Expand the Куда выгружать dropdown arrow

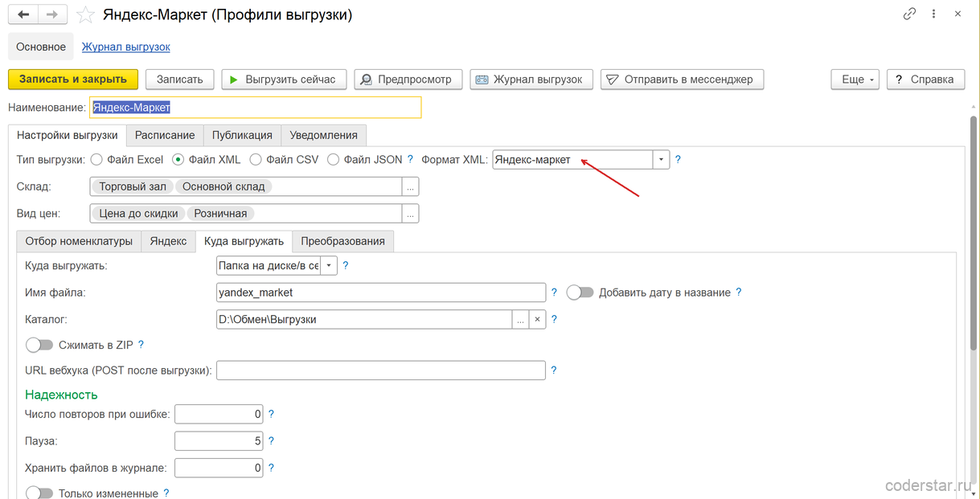coord(329,265)
